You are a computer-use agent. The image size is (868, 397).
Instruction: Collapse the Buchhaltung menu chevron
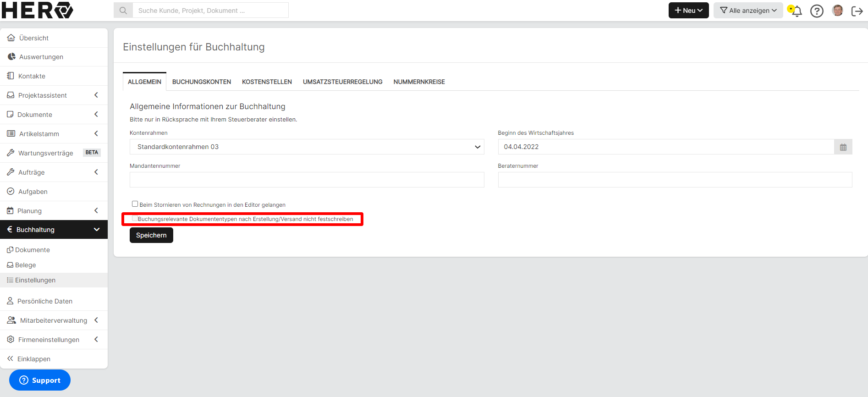(97, 229)
